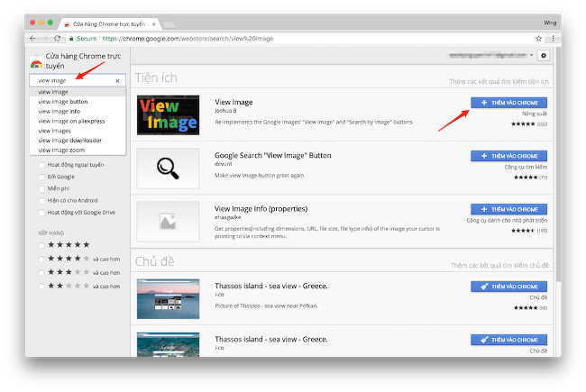Enable "Hoạt động ngoại tuyến" checkbox
586x392 pixels.
(41, 165)
